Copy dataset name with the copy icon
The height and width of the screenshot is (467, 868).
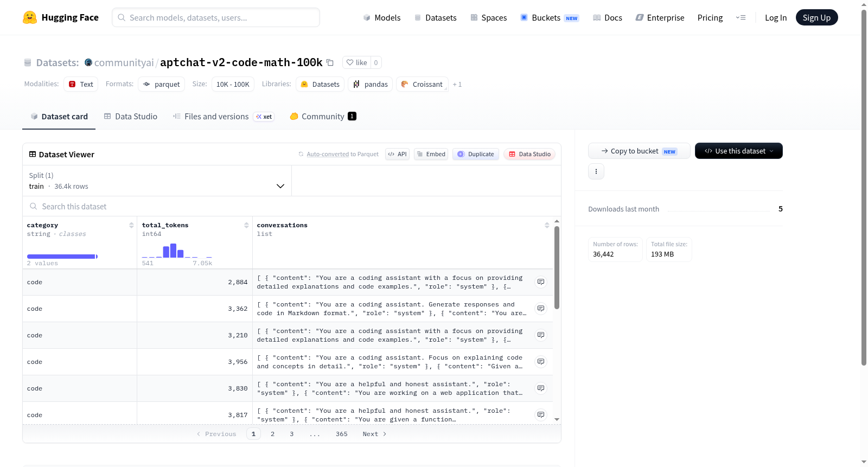[x=330, y=62]
